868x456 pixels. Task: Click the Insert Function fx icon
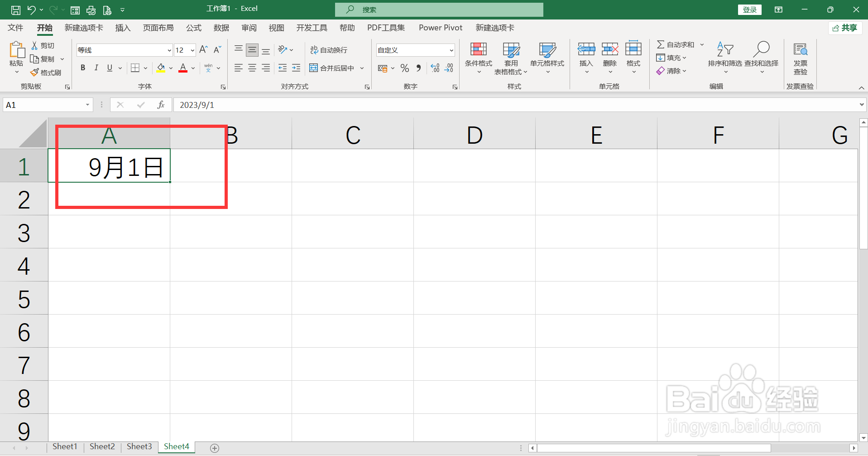click(161, 105)
